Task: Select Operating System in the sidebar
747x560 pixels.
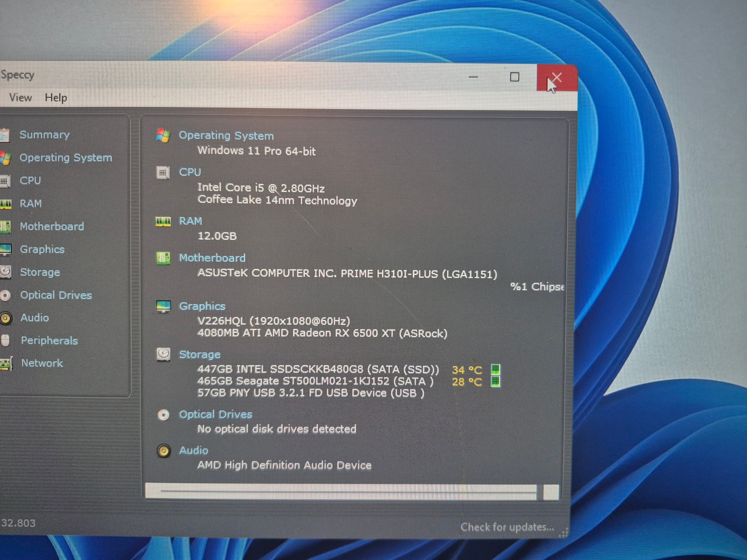Action: pyautogui.click(x=66, y=157)
